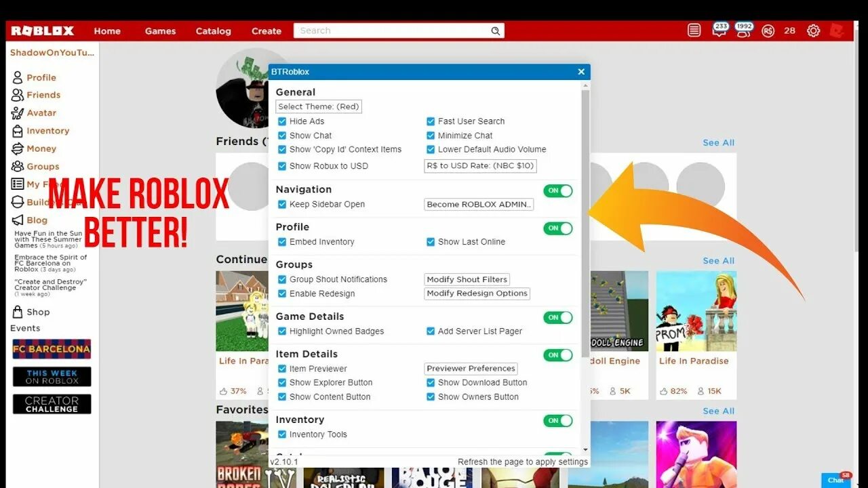The width and height of the screenshot is (868, 488).
Task: Open the news feed list icon in top bar
Action: click(694, 30)
